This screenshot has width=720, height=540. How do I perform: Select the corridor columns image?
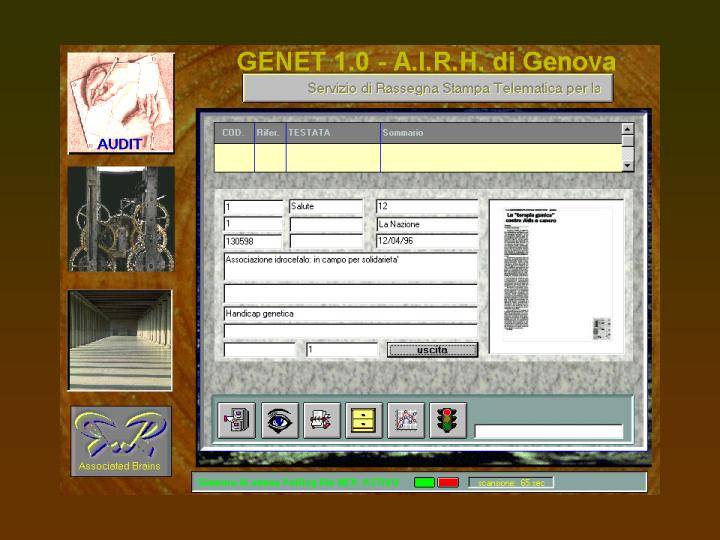120,340
